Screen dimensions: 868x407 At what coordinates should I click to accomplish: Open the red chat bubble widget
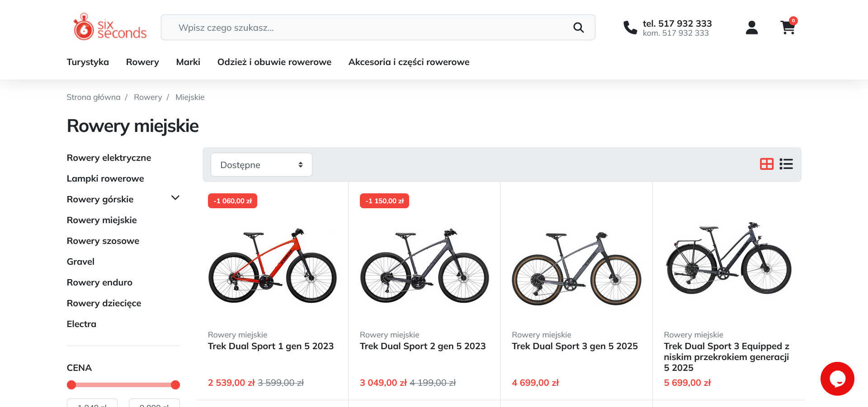pos(837,379)
